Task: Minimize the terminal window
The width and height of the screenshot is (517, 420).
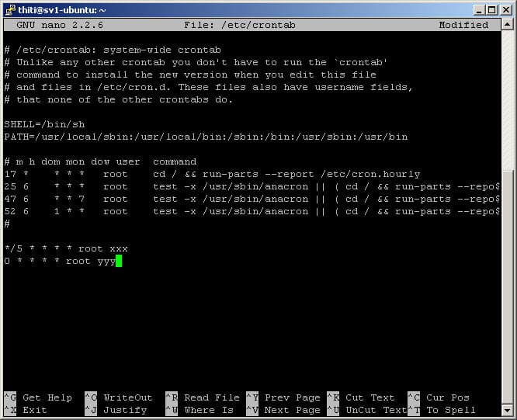Action: pos(478,9)
